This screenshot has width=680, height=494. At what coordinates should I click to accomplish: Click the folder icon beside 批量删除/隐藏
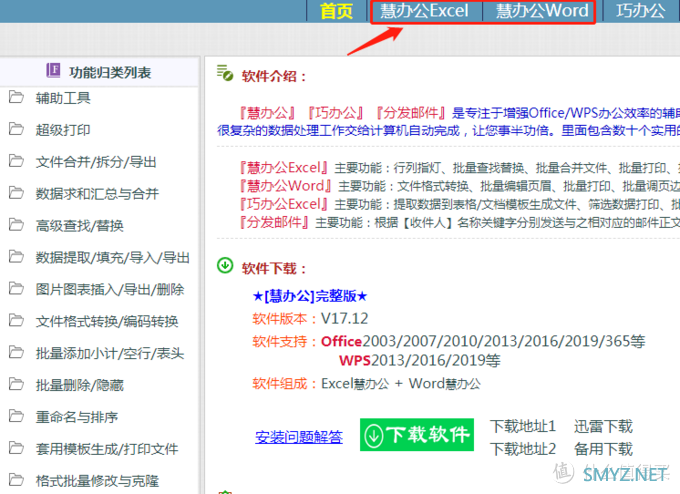click(x=16, y=384)
